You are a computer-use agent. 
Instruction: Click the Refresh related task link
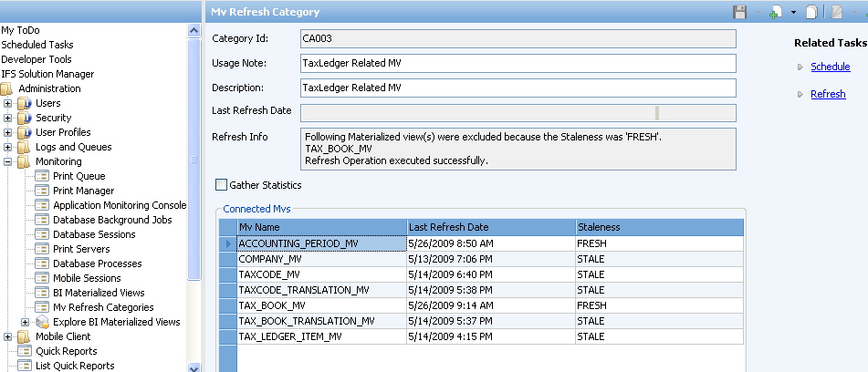(x=828, y=94)
